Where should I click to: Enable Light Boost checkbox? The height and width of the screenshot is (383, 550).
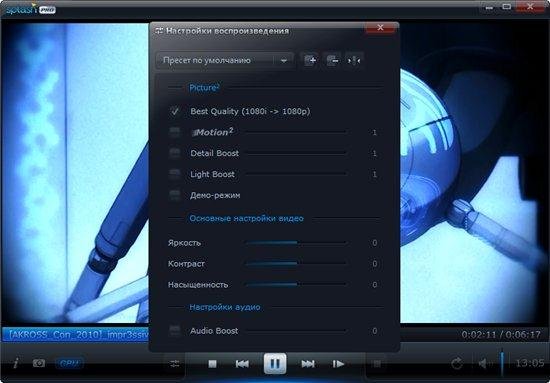tap(174, 174)
